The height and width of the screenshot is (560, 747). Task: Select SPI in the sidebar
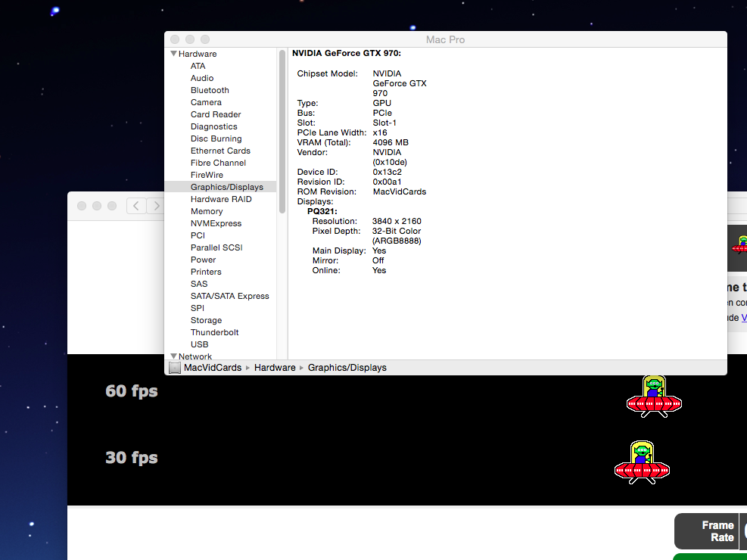tap(198, 308)
